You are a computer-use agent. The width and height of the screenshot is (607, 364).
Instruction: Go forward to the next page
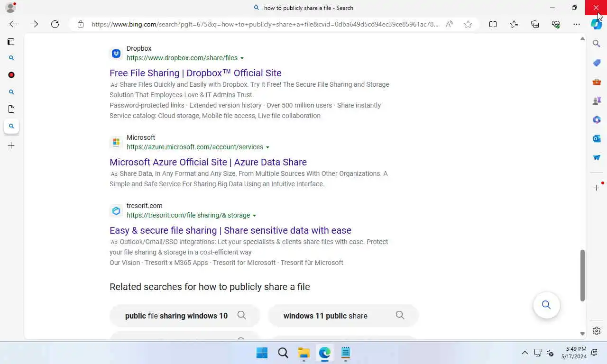(34, 24)
